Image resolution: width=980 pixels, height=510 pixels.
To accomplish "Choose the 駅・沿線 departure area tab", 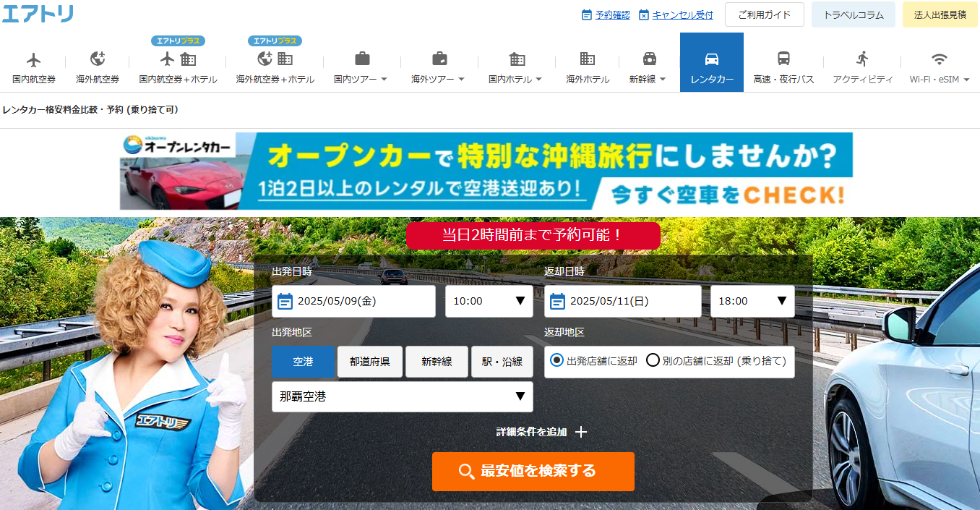I will click(x=502, y=362).
